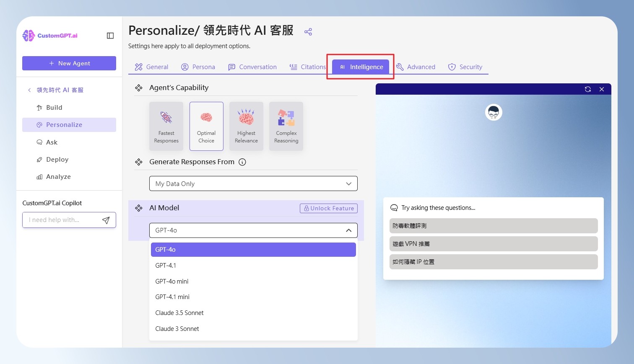Switch to the Advanced tab

(x=416, y=67)
